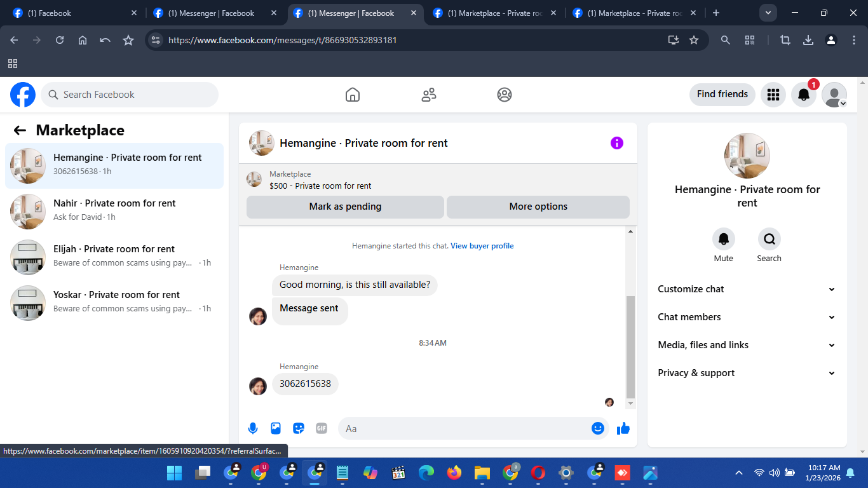Open the purple conversation information icon
Screen dimensions: 868x488
[x=616, y=143]
